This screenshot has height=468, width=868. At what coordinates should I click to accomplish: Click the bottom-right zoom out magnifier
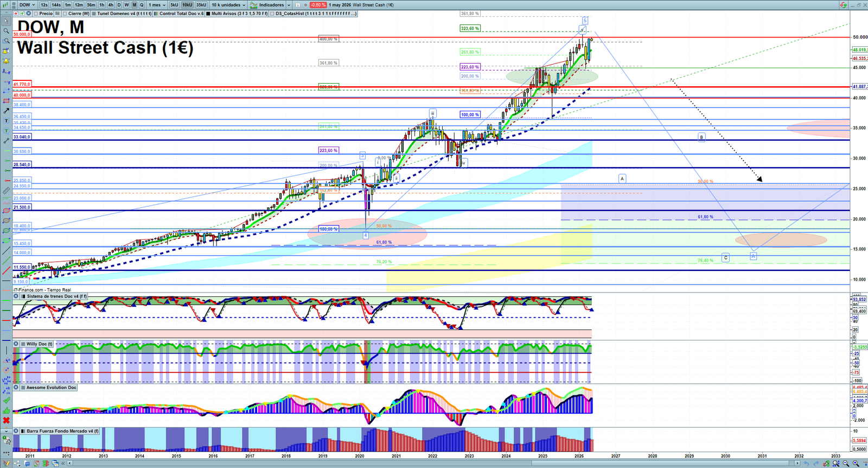[x=846, y=463]
